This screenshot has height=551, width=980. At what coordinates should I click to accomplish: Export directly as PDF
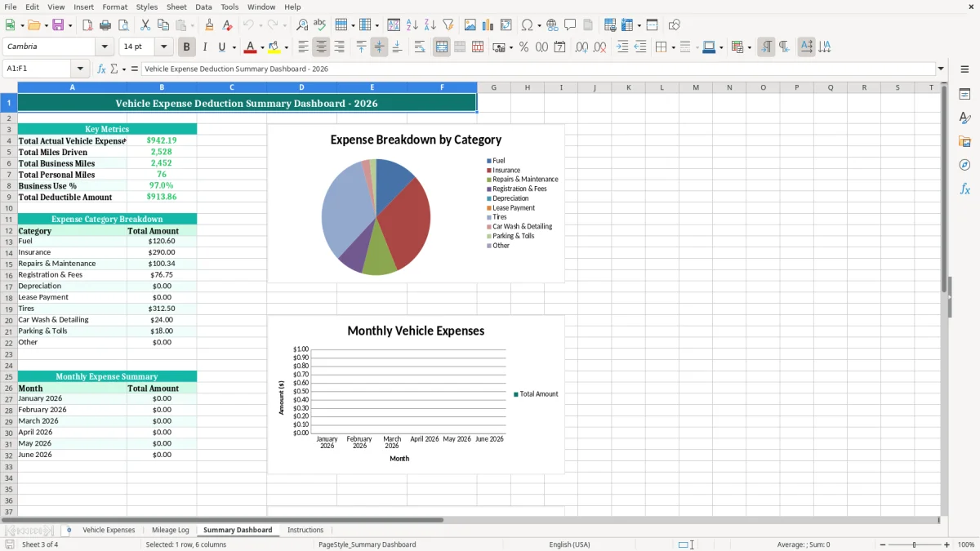87,25
